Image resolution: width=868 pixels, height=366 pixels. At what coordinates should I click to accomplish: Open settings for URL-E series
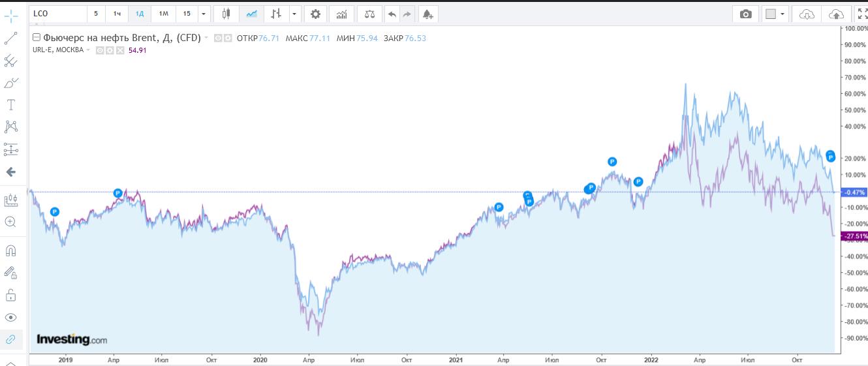[x=110, y=50]
